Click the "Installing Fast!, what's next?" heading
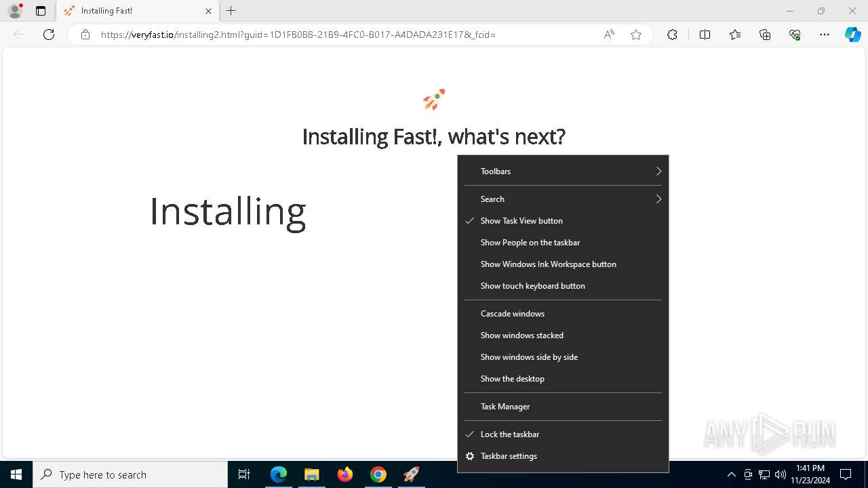 coord(434,136)
